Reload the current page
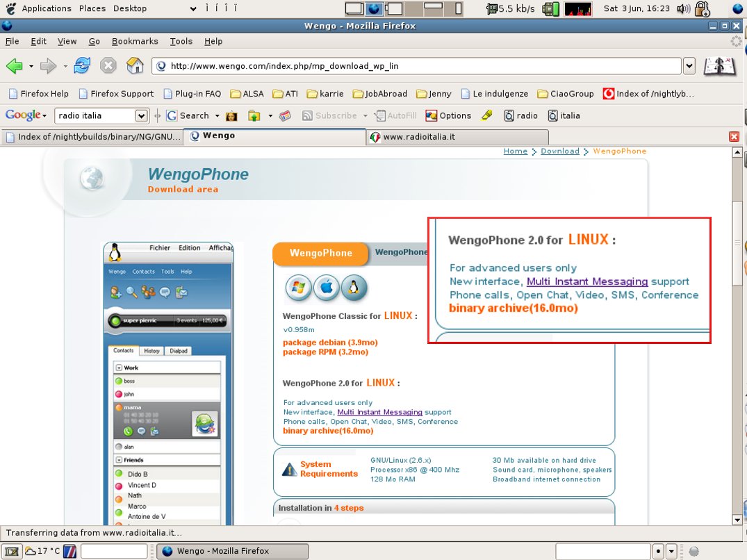The width and height of the screenshot is (747, 560). tap(82, 65)
